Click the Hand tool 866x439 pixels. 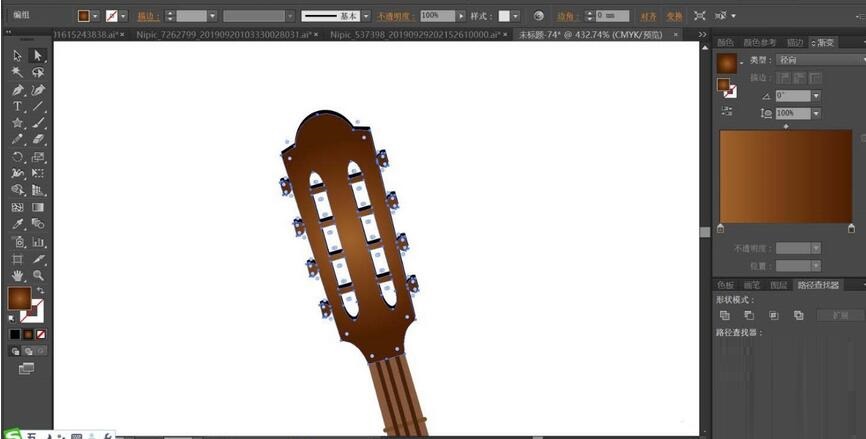pyautogui.click(x=18, y=275)
